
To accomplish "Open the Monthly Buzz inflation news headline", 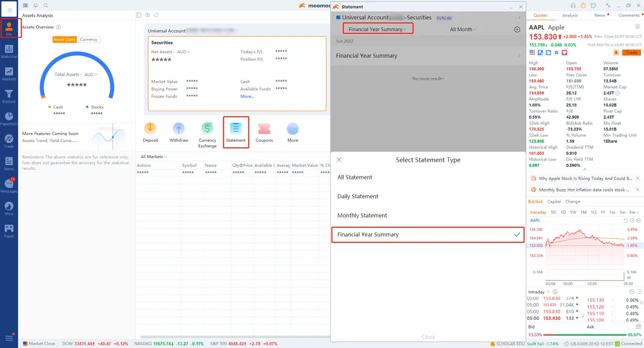I will 584,190.
